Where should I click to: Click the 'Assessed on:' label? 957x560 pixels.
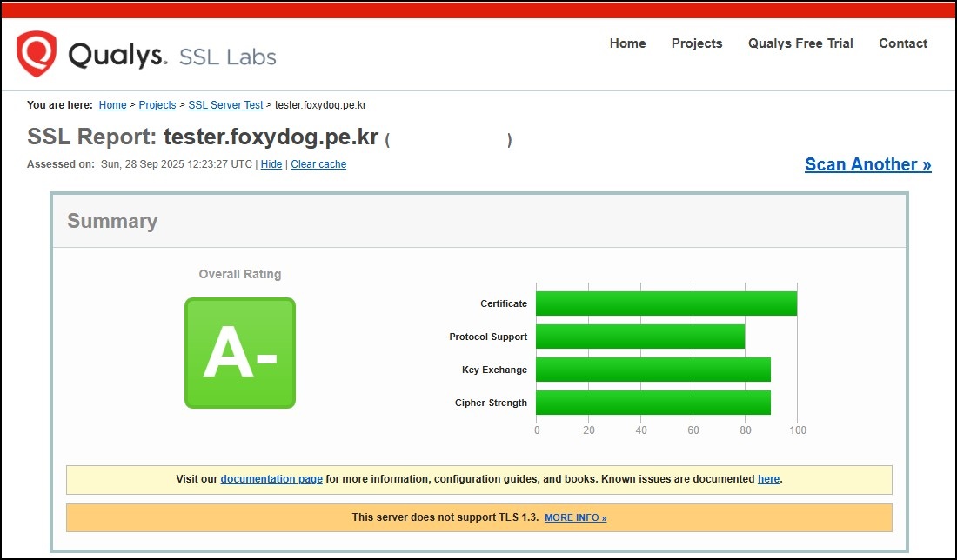(61, 164)
